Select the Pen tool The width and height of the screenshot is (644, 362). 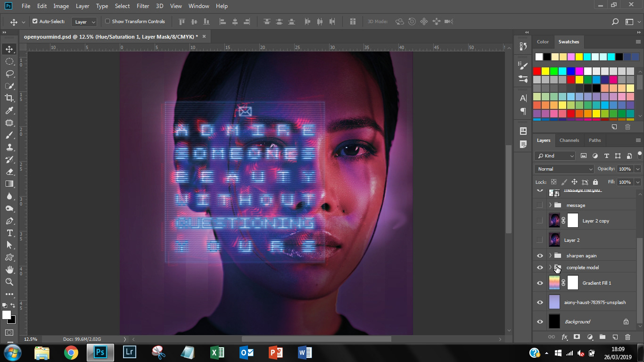(9, 221)
